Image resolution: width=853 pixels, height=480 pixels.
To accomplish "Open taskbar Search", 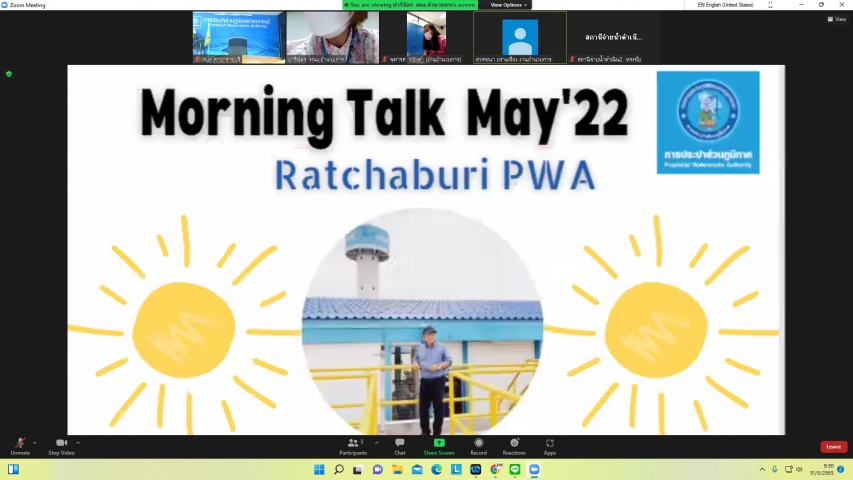I will 338,469.
